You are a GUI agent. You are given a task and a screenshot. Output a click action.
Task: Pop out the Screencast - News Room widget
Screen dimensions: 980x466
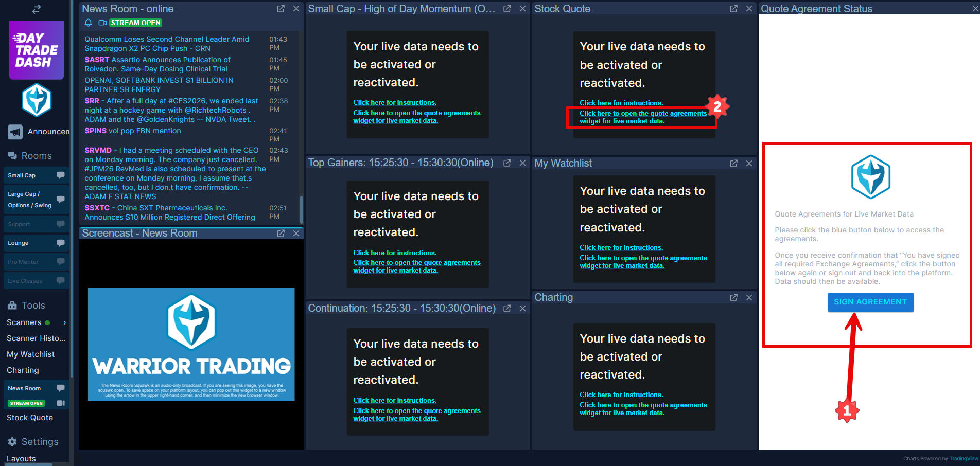[281, 233]
